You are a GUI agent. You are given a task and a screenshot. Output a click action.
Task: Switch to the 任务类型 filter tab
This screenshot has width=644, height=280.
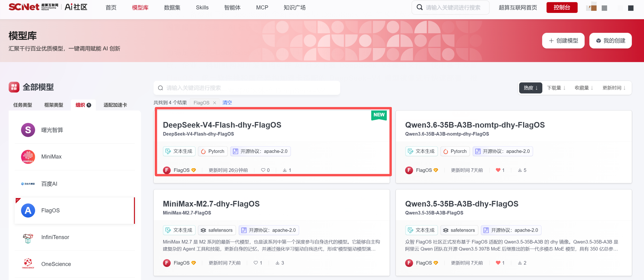[23, 105]
